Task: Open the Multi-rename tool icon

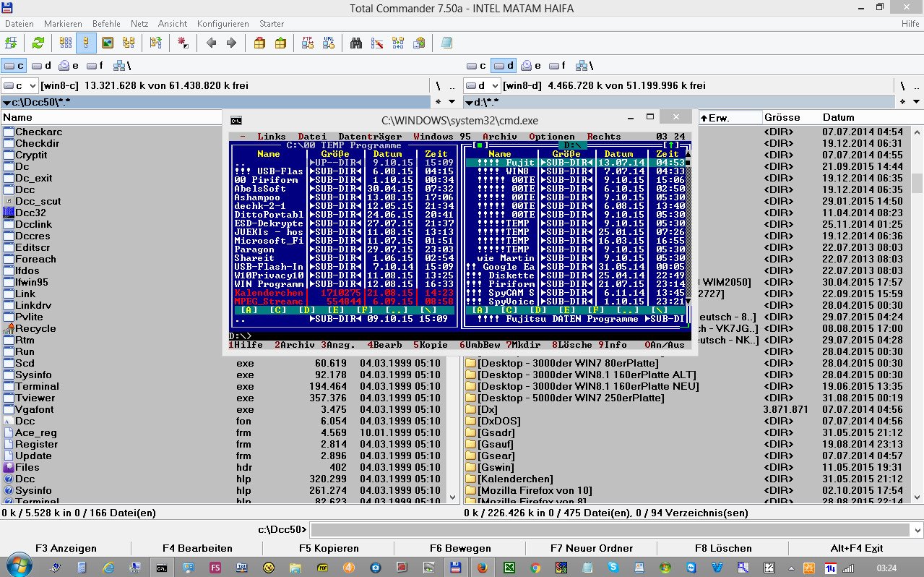Action: pos(376,43)
